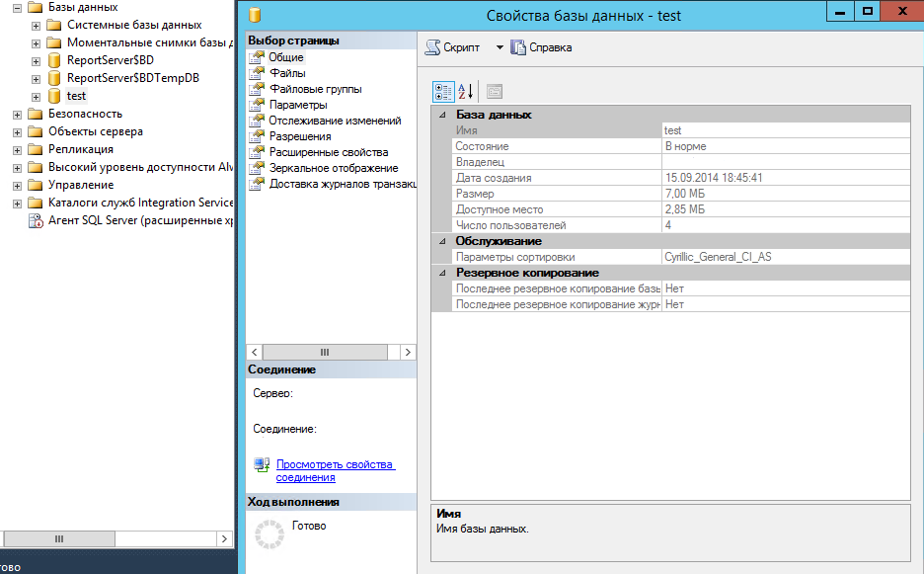The image size is (924, 574).
Task: Click the page list scrollbar right arrow
Action: click(407, 352)
